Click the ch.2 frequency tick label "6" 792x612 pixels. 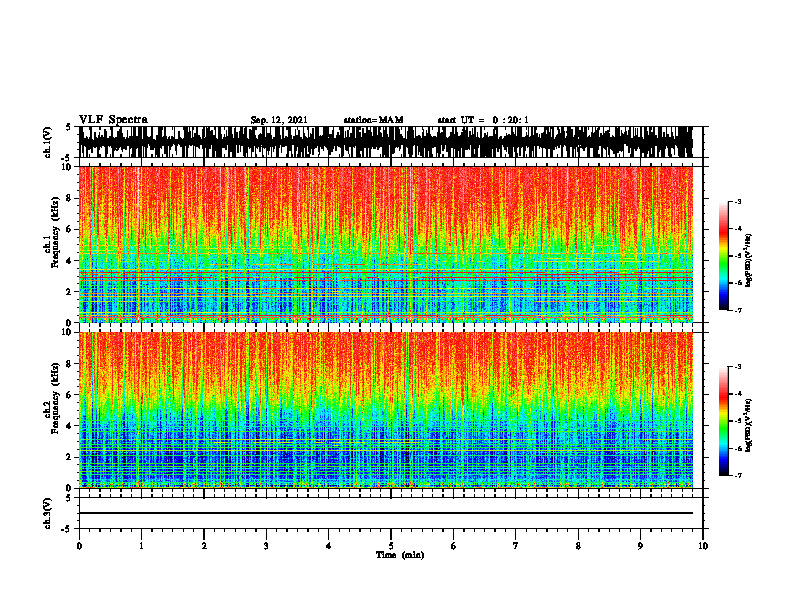point(70,395)
